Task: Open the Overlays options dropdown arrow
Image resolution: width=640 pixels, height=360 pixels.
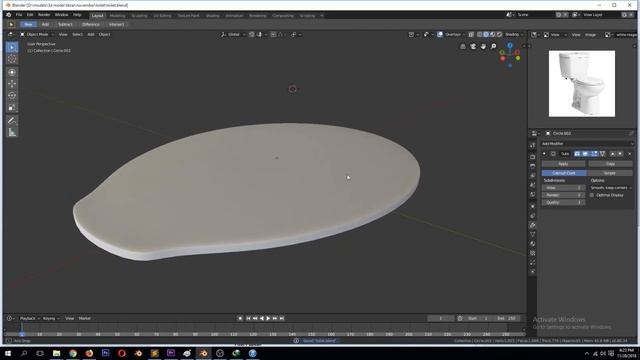Action: [x=465, y=35]
